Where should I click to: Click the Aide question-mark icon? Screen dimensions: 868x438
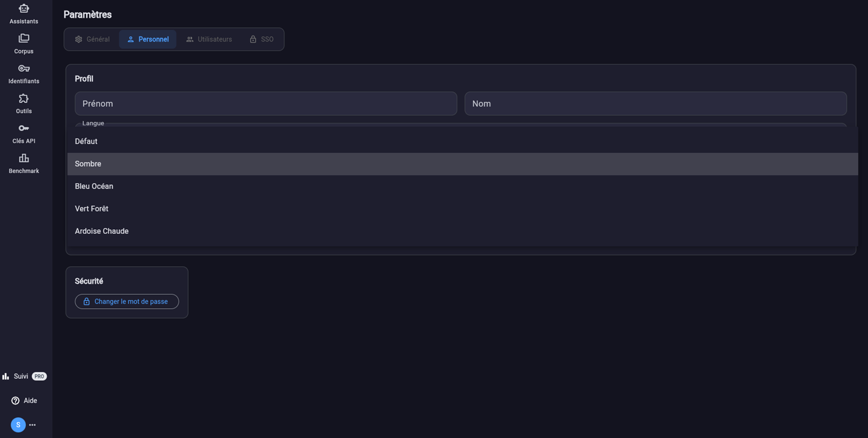tap(15, 401)
